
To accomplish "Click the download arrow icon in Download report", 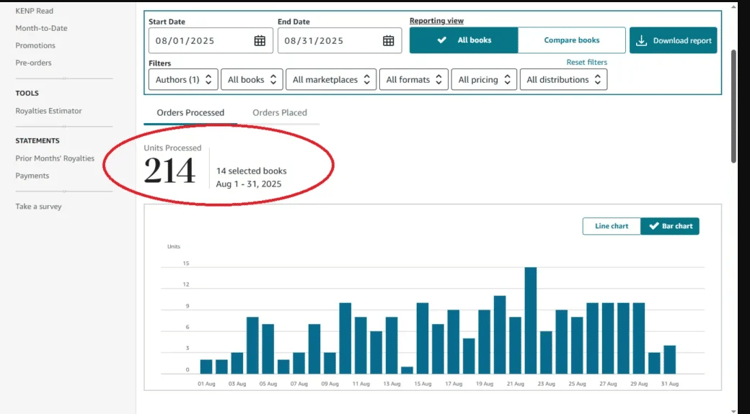I will tap(641, 41).
